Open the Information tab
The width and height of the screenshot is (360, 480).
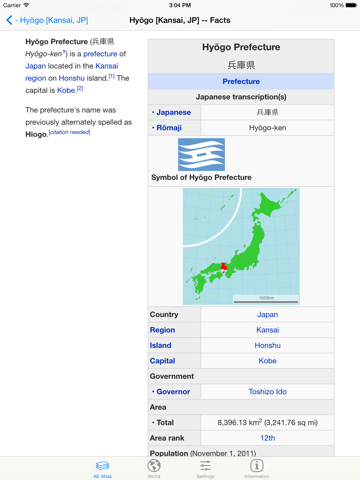tap(257, 469)
